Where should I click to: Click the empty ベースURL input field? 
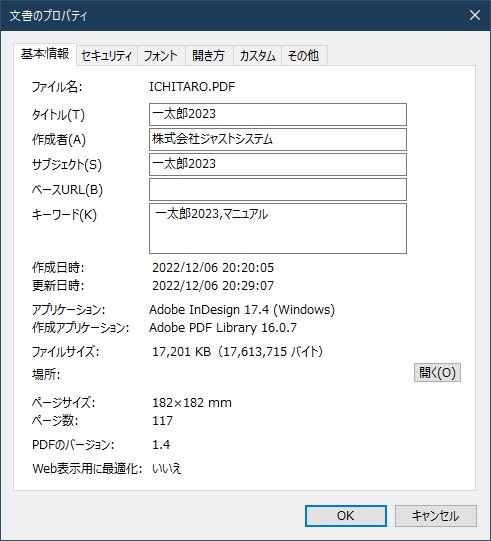click(x=278, y=189)
